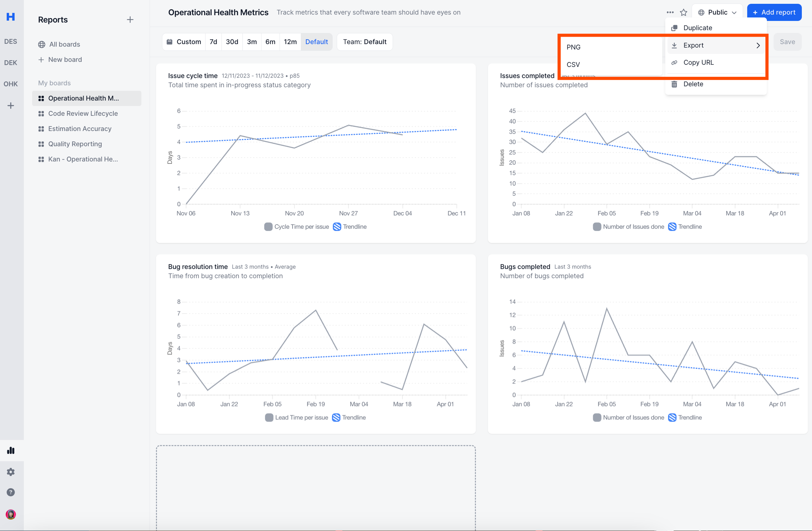Click the user avatar at the bottom left
Image resolution: width=812 pixels, height=531 pixels.
(x=11, y=514)
